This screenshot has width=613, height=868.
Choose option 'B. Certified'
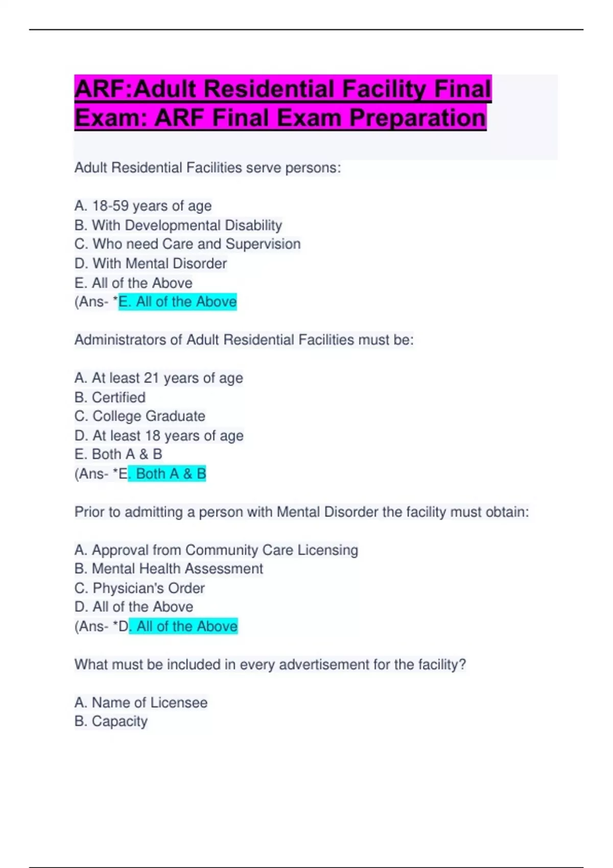click(110, 397)
